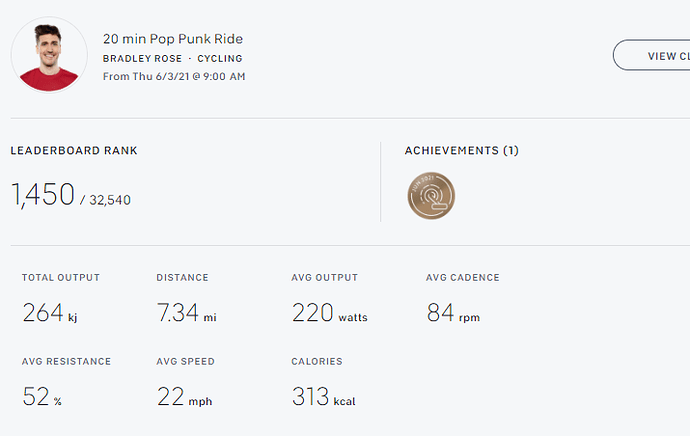Click the 20 min Pop Punk Ride title

click(173, 39)
